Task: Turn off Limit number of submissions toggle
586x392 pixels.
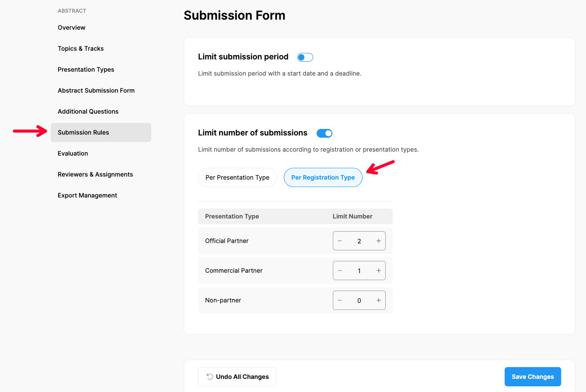Action: [x=324, y=133]
